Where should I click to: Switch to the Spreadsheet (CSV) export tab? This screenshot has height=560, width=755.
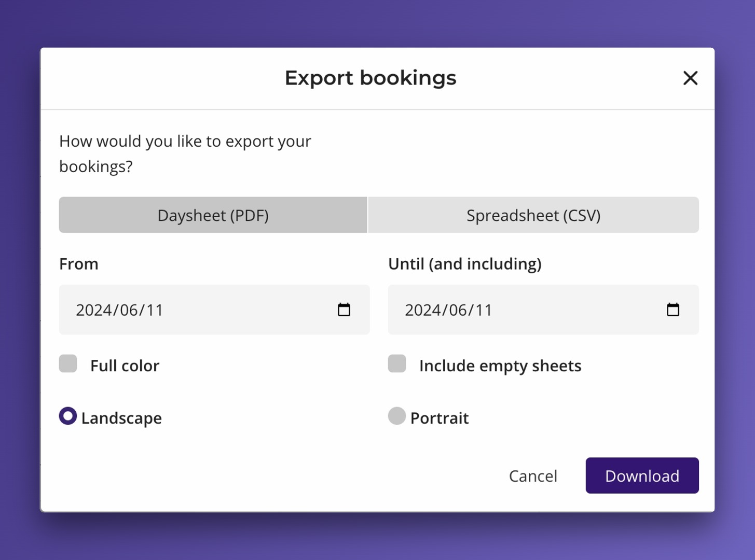[x=533, y=215]
